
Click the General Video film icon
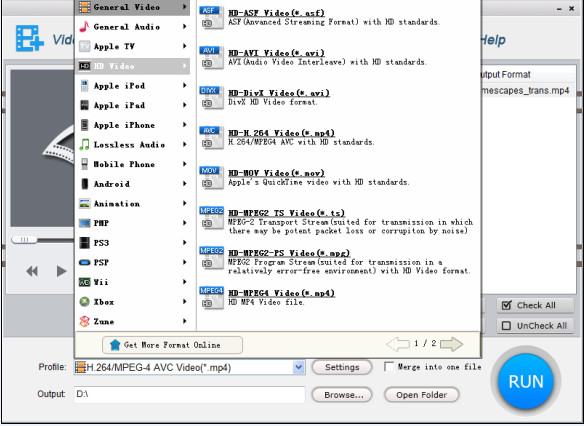click(x=85, y=7)
